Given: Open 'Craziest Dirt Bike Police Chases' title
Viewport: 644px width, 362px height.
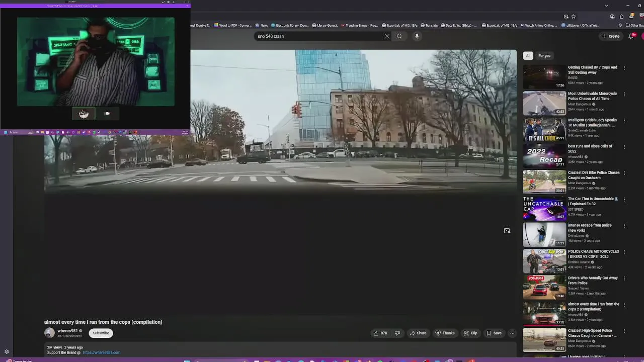Looking at the screenshot, I should tap(594, 175).
